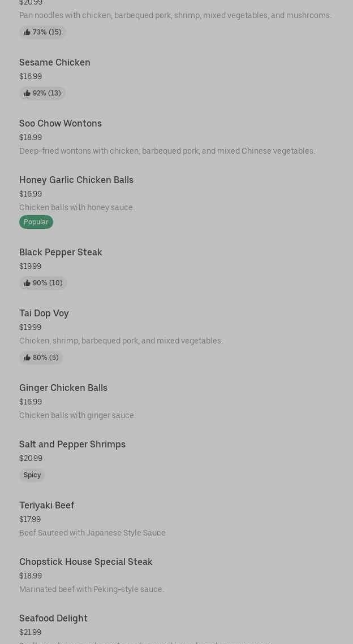Click the Popular badge on Honey Garlic Chicken Balls
Viewport: 353px width, 644px height.
[36, 222]
